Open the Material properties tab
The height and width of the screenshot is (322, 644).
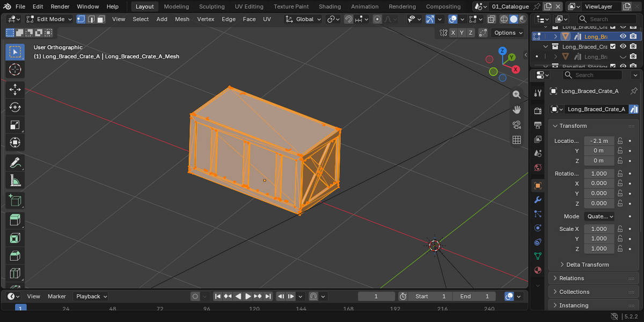538,270
